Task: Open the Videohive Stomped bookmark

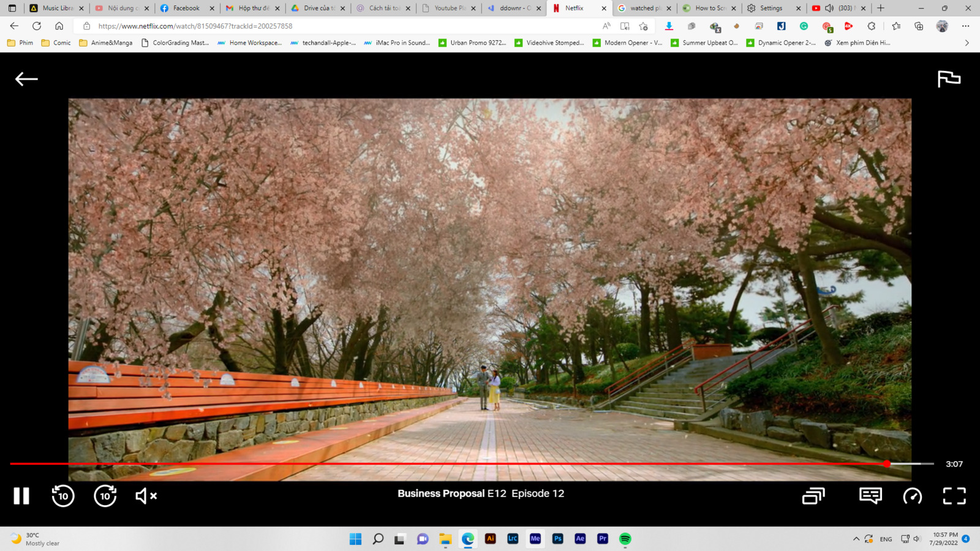Action: 549,43
